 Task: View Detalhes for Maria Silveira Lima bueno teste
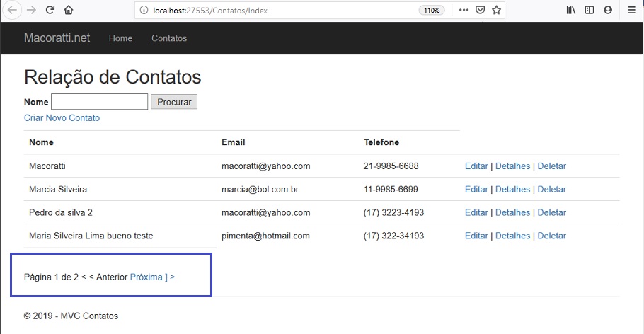click(512, 236)
